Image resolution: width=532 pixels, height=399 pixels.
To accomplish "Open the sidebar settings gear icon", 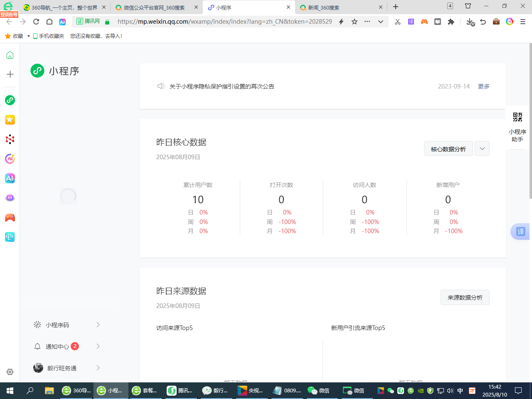I will (x=10, y=372).
